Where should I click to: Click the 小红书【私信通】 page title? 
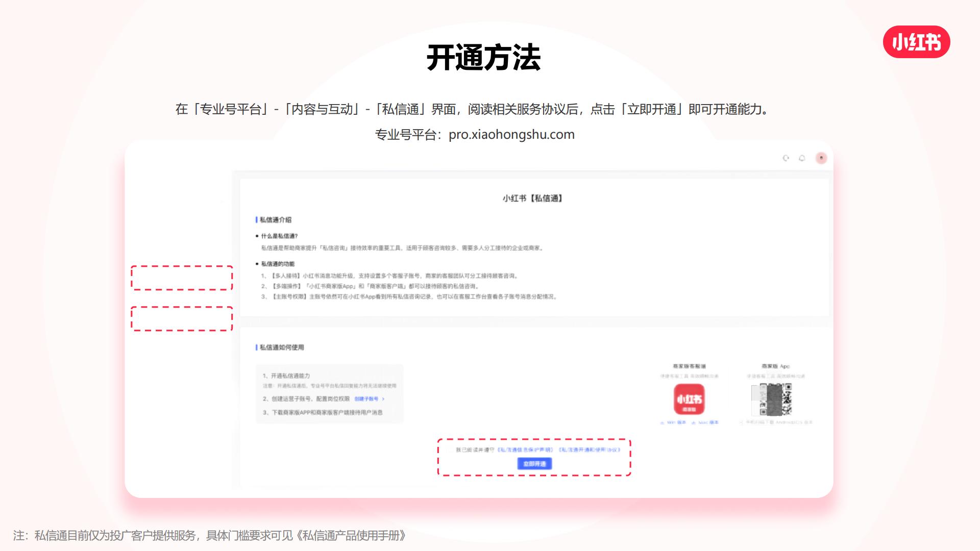point(532,198)
